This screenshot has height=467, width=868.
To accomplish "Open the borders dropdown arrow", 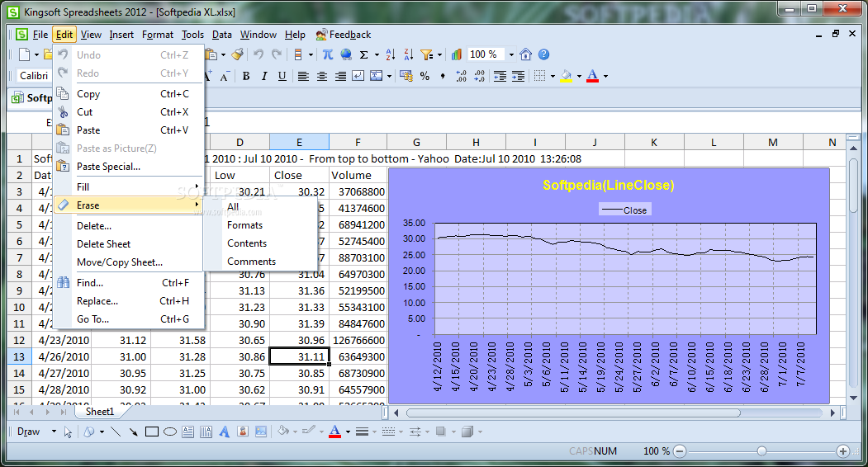I will (553, 76).
